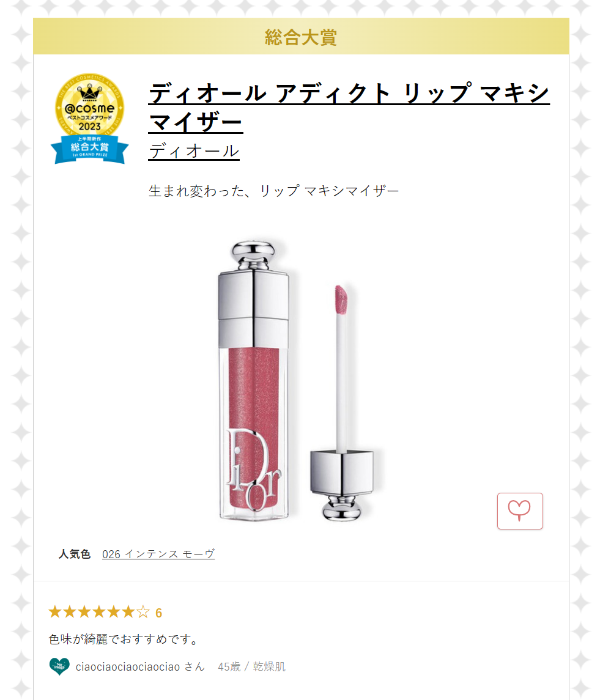Click the gold 総合大賞 header banner
The width and height of the screenshot is (600, 700).
[301, 36]
